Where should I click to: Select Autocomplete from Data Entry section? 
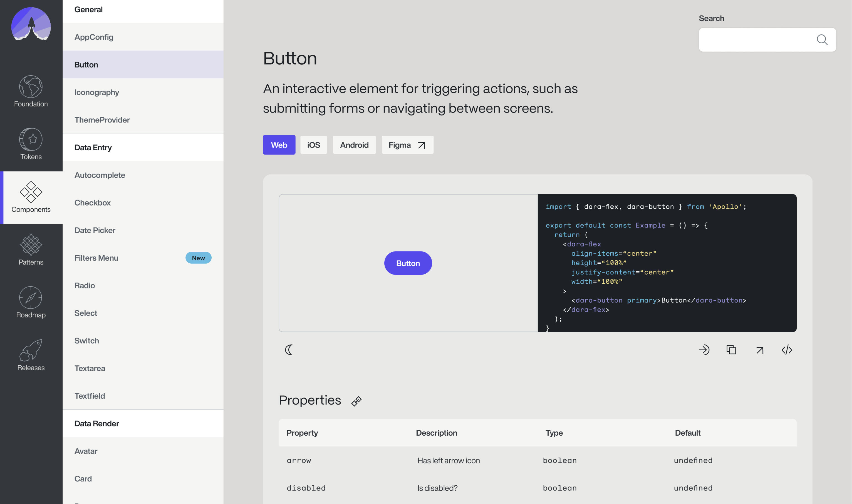(100, 174)
